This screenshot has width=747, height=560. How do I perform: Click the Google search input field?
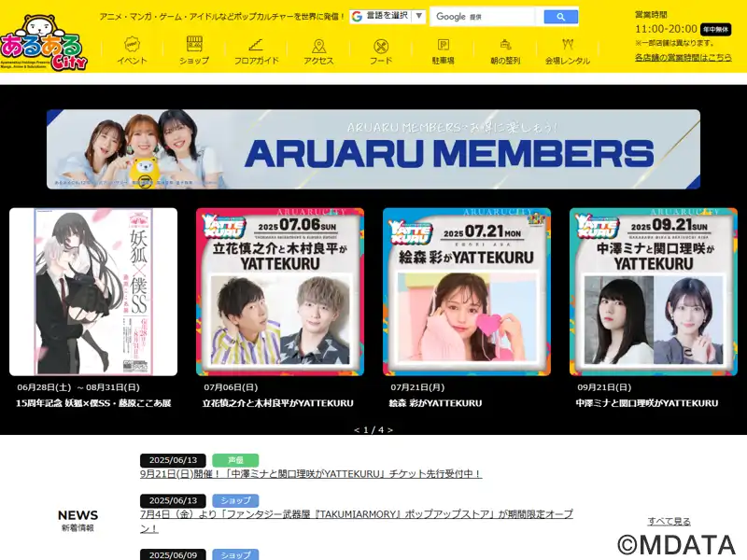pos(483,17)
